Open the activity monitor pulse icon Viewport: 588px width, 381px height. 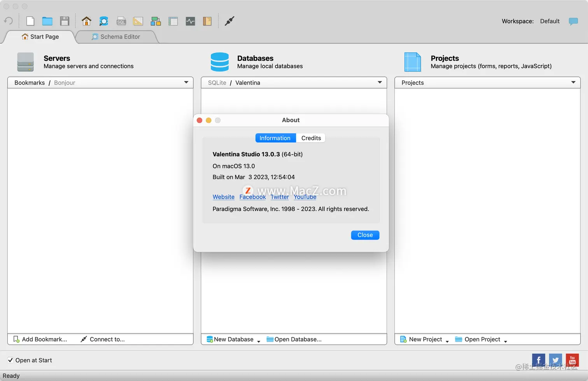pos(191,21)
